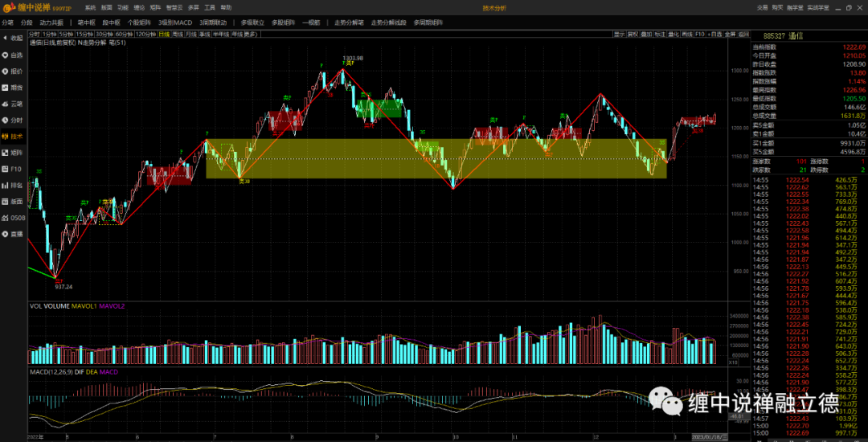The width and height of the screenshot is (868, 442).
Task: Open 工具 menu
Action: coord(210,8)
